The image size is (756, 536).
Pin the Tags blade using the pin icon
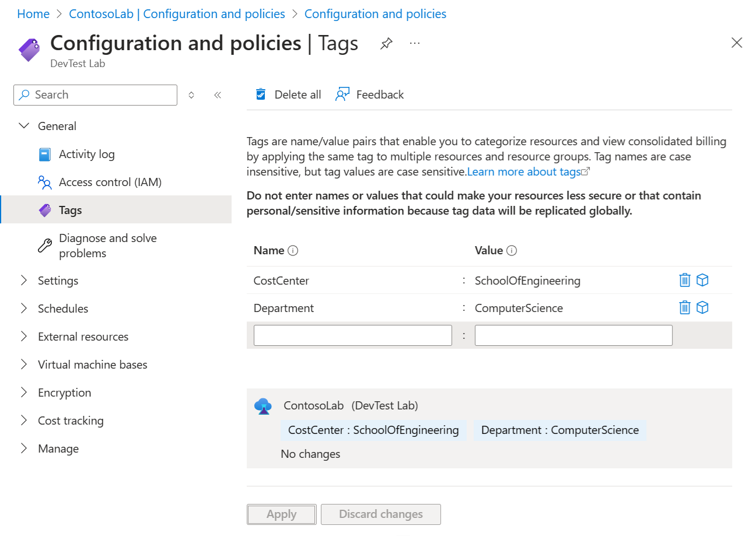coord(386,43)
